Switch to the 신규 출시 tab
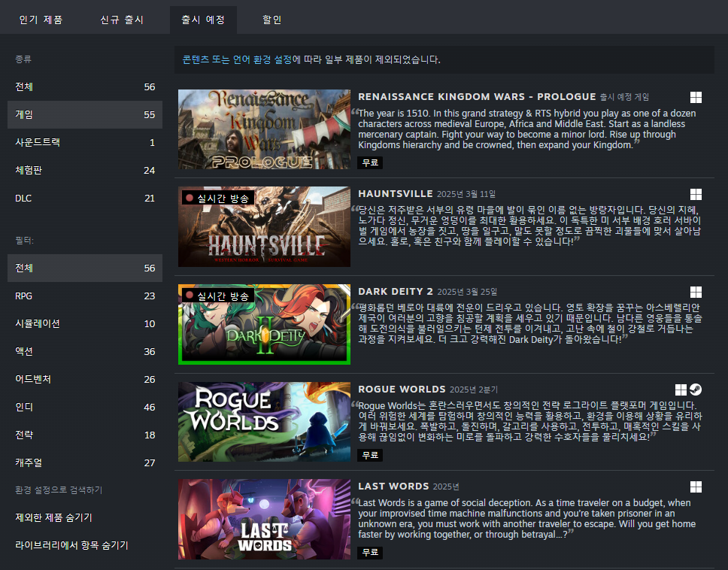The height and width of the screenshot is (570, 728). tap(122, 20)
